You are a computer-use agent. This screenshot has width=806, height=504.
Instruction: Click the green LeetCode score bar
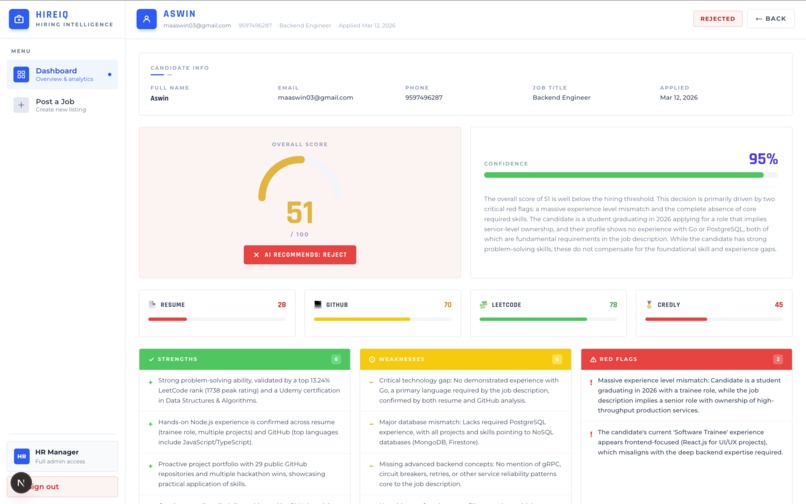coord(533,319)
